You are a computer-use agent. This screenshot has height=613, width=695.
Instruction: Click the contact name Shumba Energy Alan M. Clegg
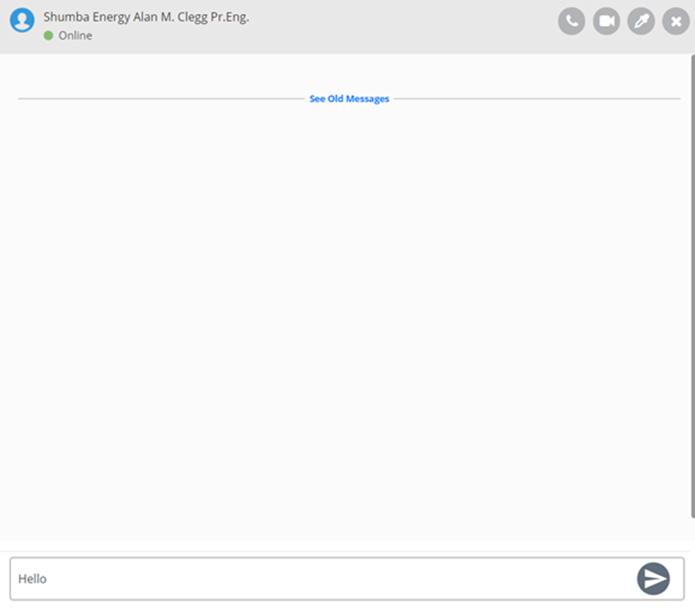coord(146,17)
